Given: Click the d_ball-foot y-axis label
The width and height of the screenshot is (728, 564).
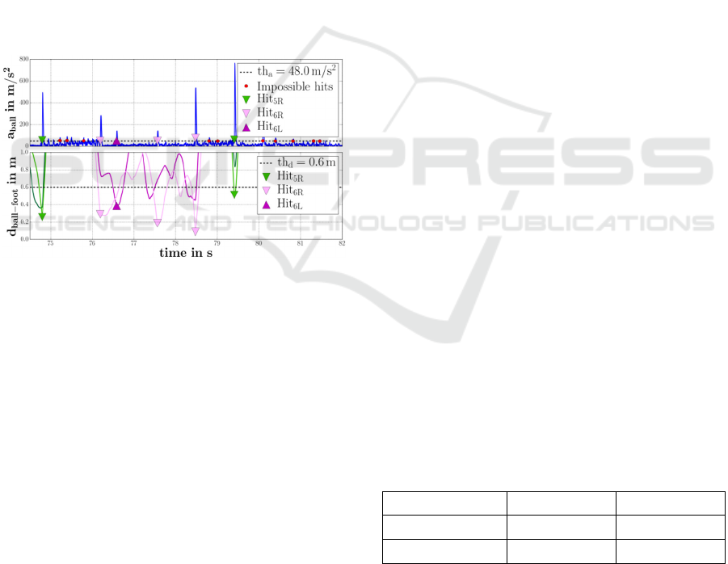Looking at the screenshot, I should (x=14, y=196).
